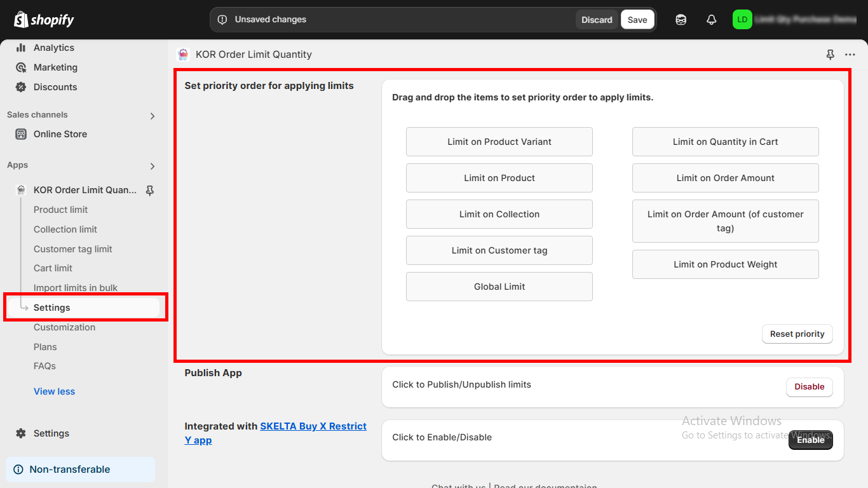Go to Customization in app menu
The height and width of the screenshot is (488, 868).
(x=64, y=327)
